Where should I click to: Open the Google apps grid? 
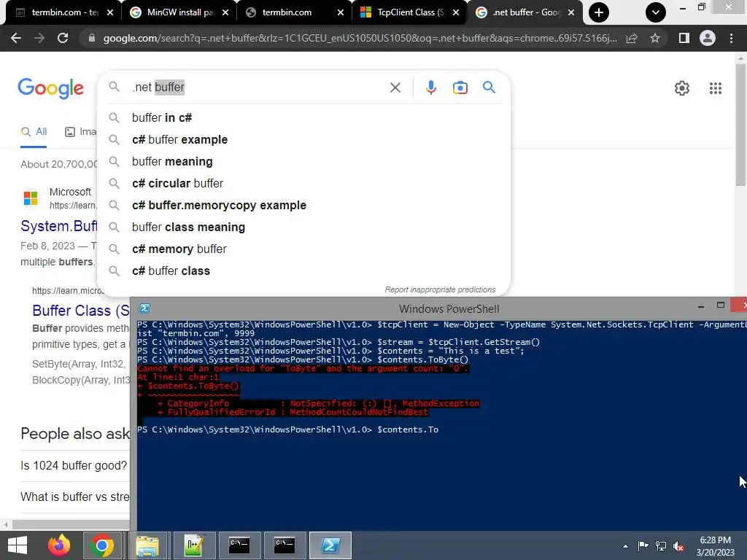coord(715,88)
